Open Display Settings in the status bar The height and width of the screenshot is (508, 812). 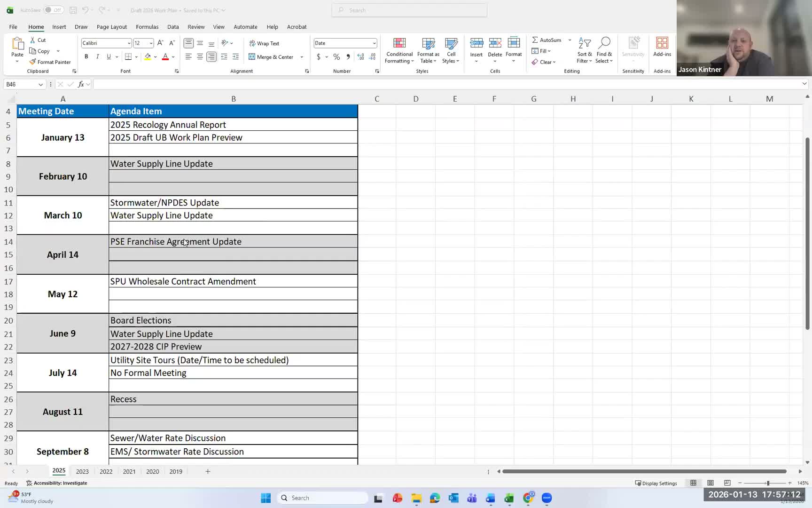(x=656, y=483)
